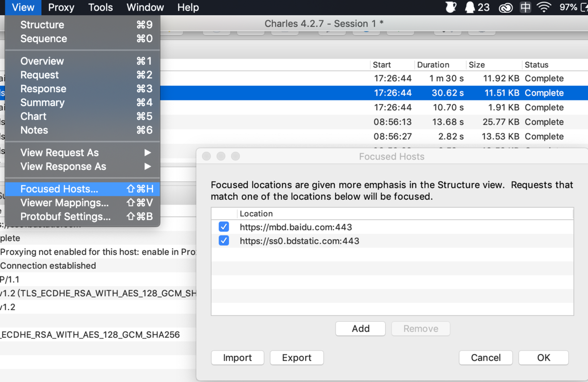
Task: Choose Structure view from menu
Action: pos(82,25)
